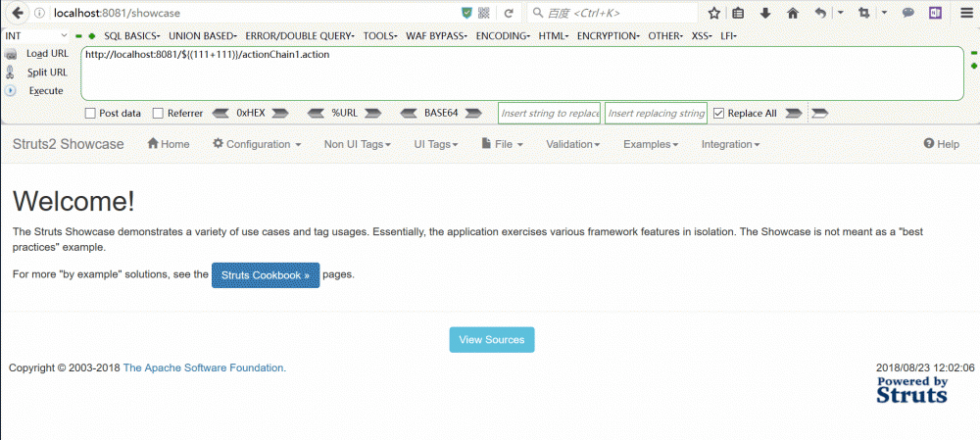Image resolution: width=980 pixels, height=440 pixels.
Task: Open the bookmarks list icon
Action: [x=738, y=13]
